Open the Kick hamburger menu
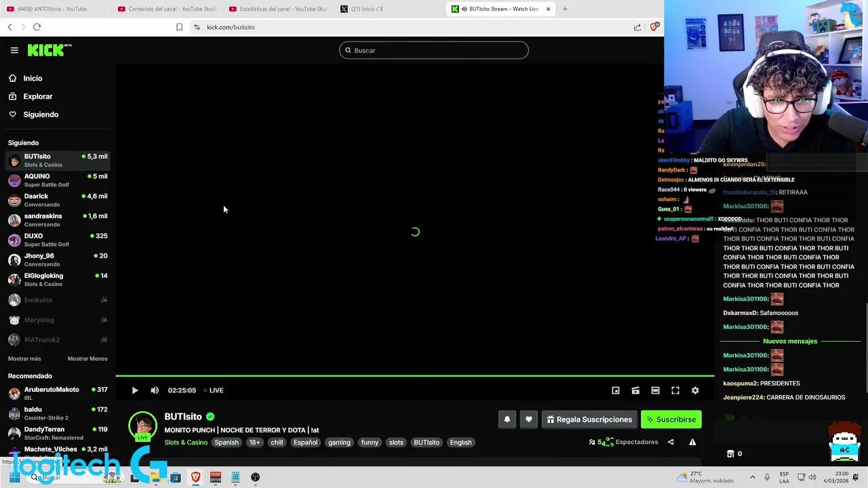Image resolution: width=868 pixels, height=488 pixels. [14, 50]
